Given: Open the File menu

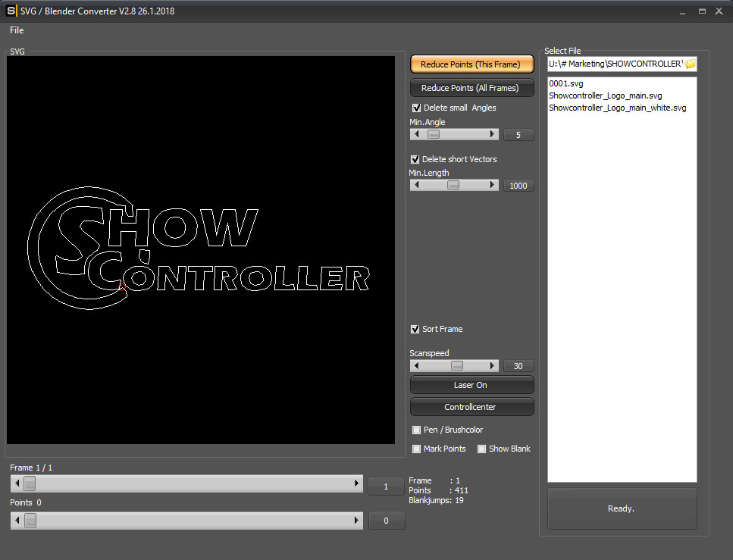Looking at the screenshot, I should [x=16, y=30].
